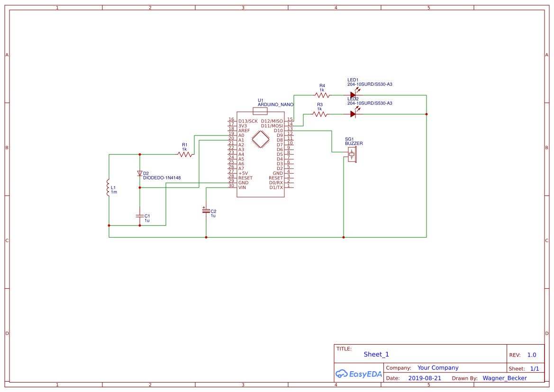The image size is (554, 392).
Task: Click the Wagner_Becker drawn-by text
Action: click(x=505, y=378)
